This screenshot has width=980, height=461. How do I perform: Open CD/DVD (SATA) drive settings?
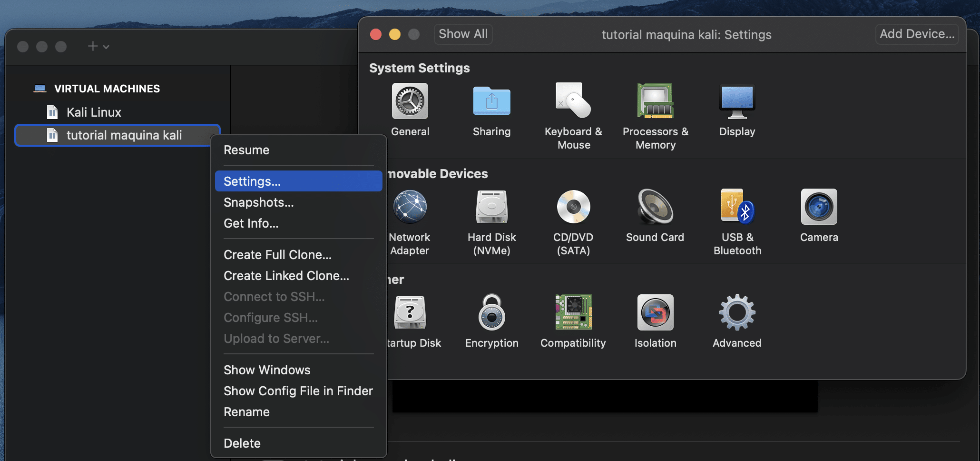[x=573, y=207]
